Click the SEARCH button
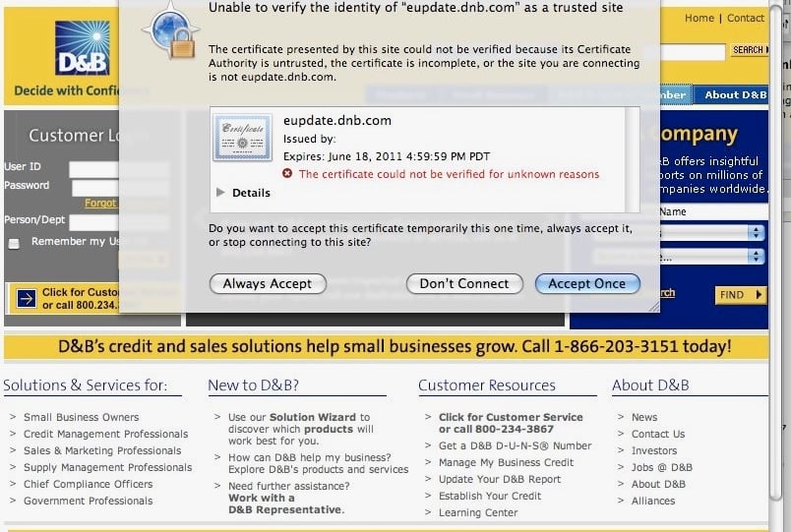Screen dimensions: 791x532 [750, 50]
